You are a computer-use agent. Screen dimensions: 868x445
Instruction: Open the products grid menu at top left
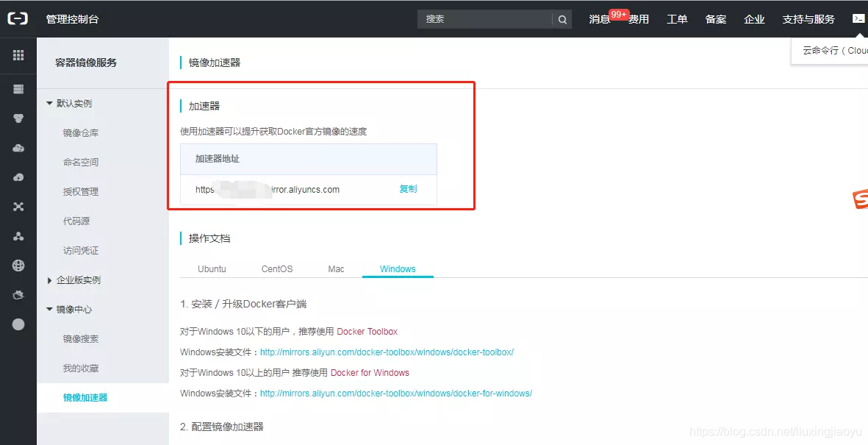pyautogui.click(x=18, y=55)
